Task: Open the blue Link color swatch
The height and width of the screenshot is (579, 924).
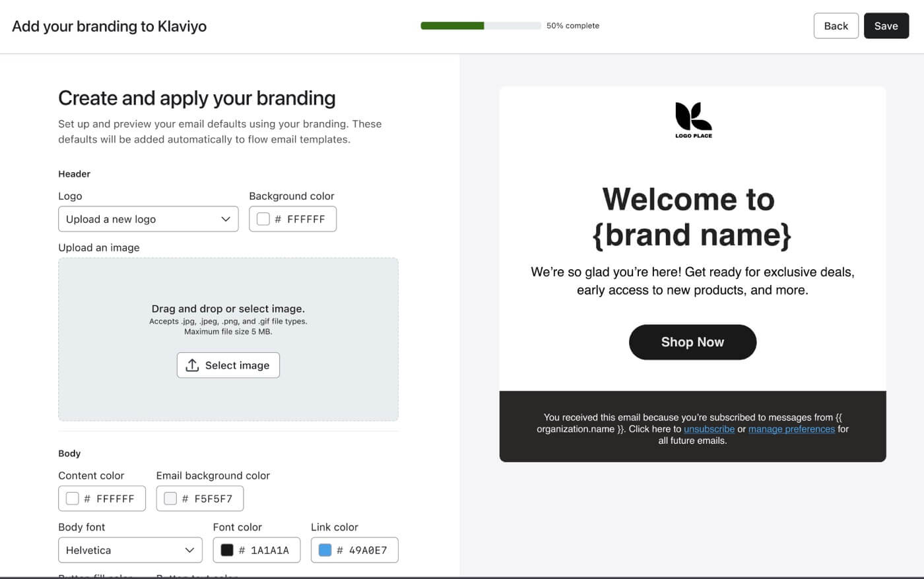Action: pyautogui.click(x=325, y=550)
